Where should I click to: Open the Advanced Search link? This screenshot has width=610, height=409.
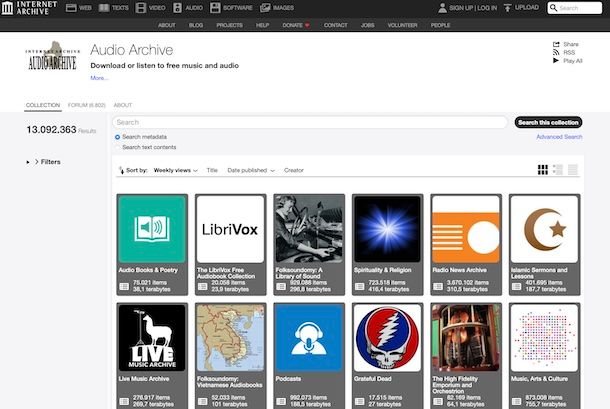(x=559, y=137)
